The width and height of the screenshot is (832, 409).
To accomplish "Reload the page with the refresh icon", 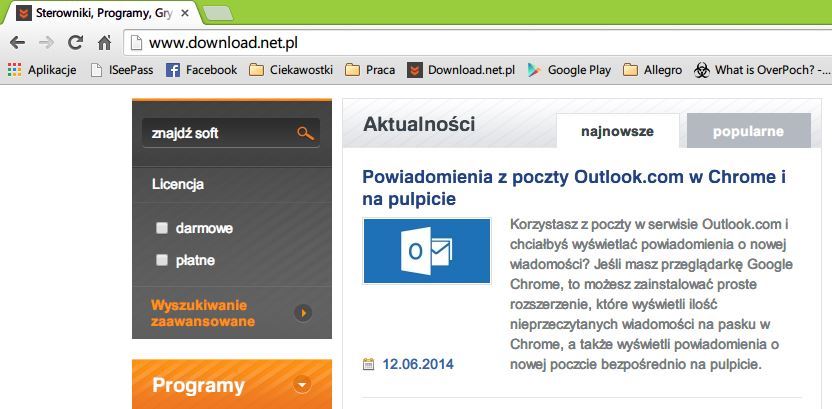I will click(x=76, y=42).
